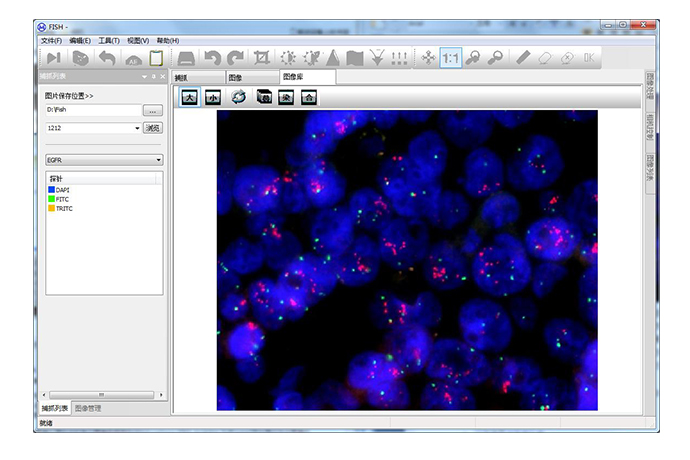Click the blue DAPI color swatch
690x460 pixels.
[50, 190]
